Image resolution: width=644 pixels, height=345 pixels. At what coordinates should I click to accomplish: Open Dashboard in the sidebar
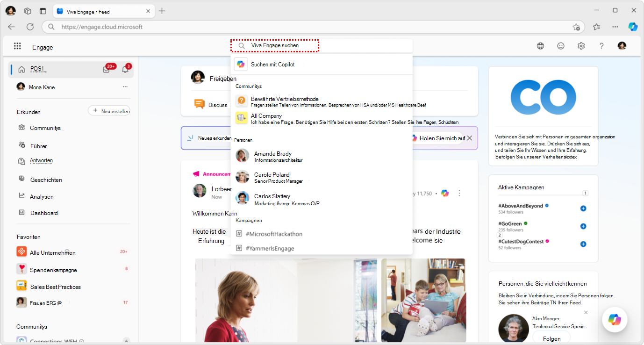[x=44, y=213]
